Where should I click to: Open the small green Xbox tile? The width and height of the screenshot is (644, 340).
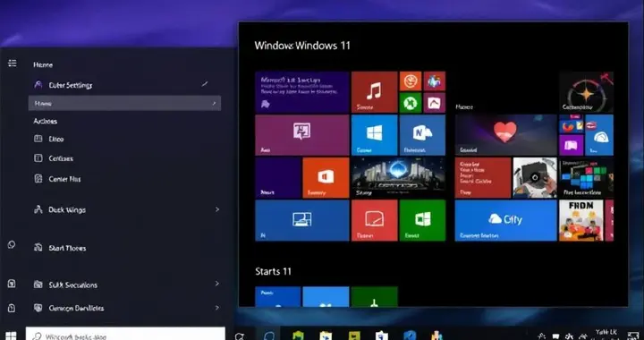tap(411, 103)
